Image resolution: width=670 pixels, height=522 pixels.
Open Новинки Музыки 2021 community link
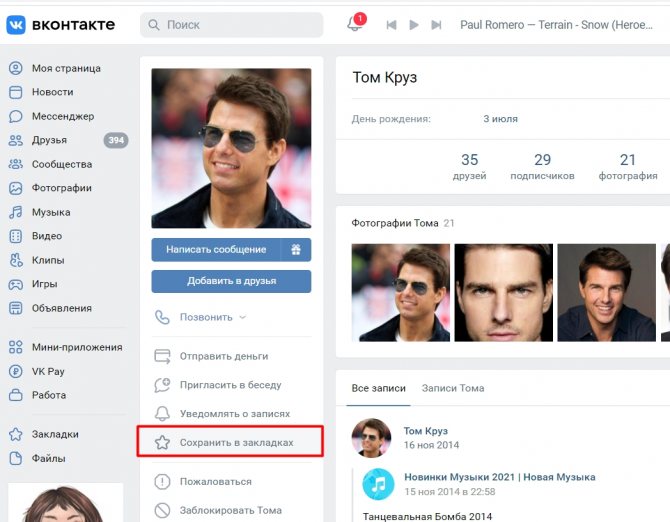[x=500, y=477]
